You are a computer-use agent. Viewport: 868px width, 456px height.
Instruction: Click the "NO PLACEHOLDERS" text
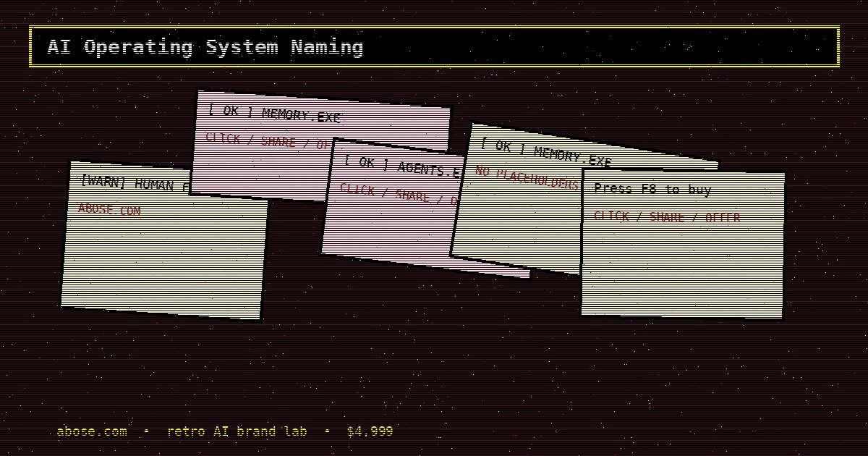pos(527,177)
